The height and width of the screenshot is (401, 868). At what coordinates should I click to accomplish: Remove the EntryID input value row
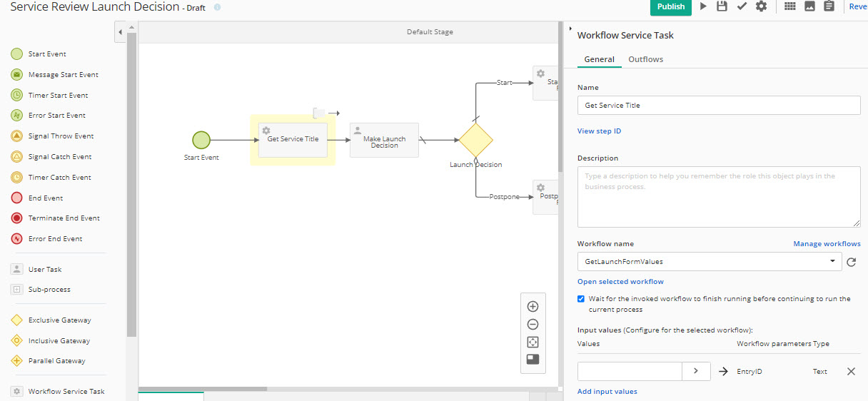(x=851, y=372)
